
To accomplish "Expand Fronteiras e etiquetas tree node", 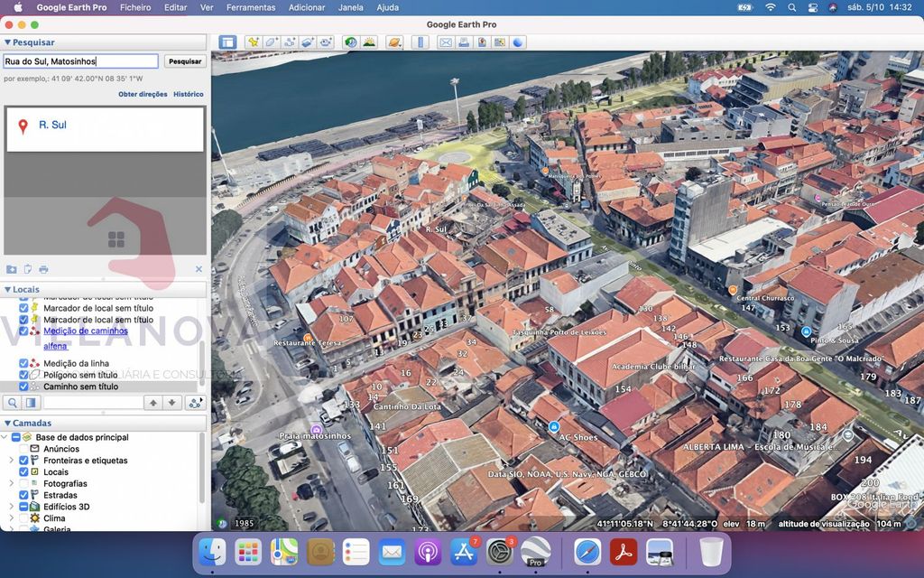I will [x=11, y=460].
